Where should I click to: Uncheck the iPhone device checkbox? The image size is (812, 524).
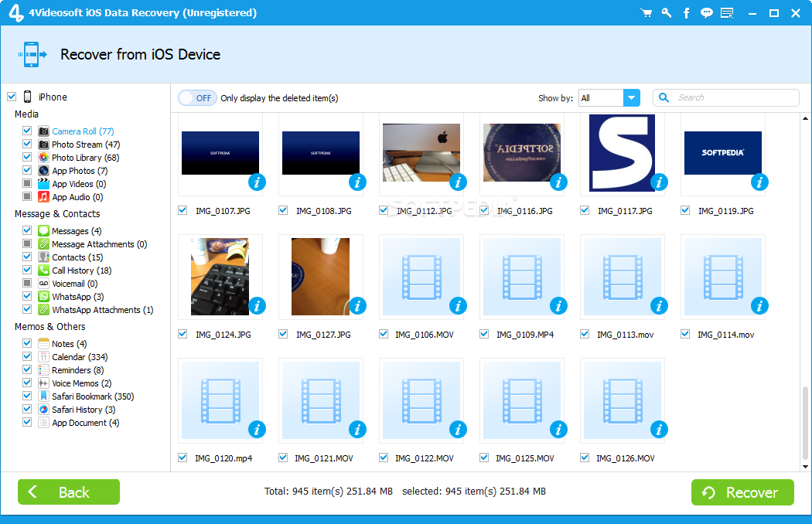pos(12,97)
